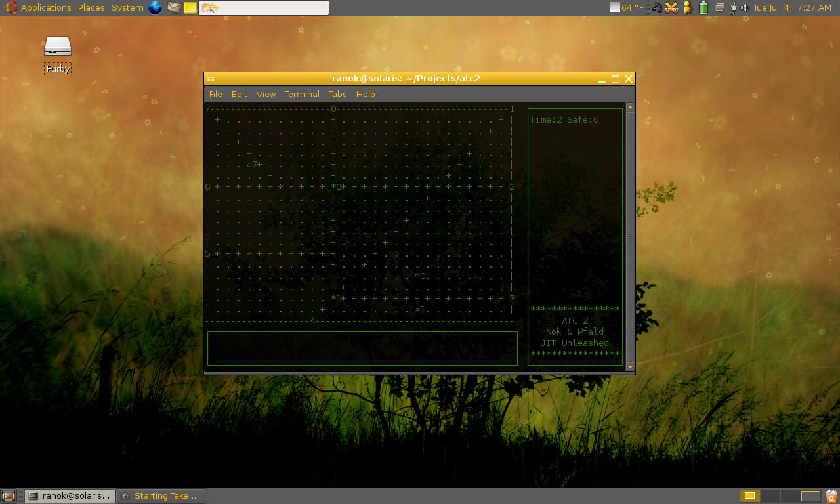Click the terminal scrollbar up arrow

[x=631, y=107]
